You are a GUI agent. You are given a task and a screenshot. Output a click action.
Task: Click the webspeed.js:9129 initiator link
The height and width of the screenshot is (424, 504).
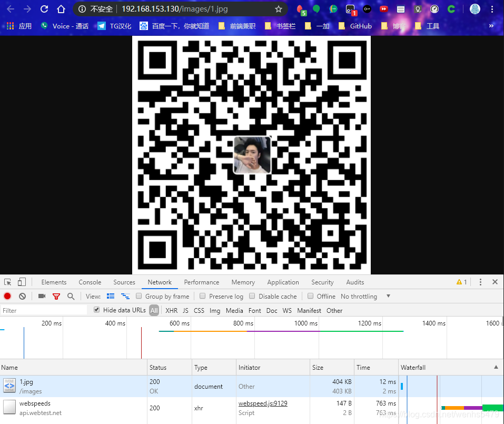(x=262, y=403)
